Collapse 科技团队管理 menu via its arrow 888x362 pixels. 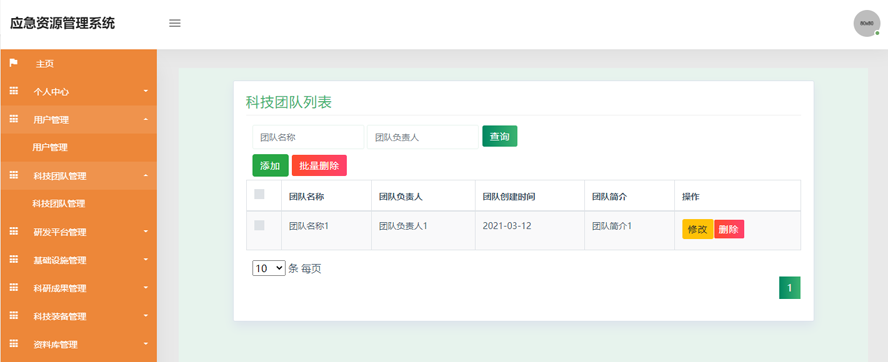(x=146, y=176)
